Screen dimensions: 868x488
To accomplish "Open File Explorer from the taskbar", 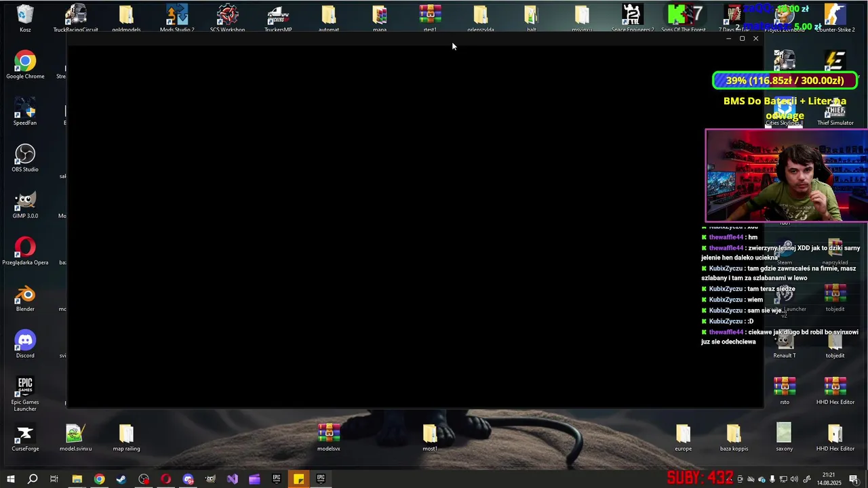I will 77,479.
